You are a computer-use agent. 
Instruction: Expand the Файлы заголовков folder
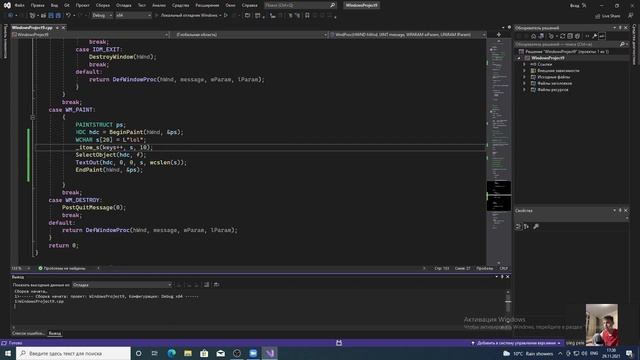click(524, 83)
